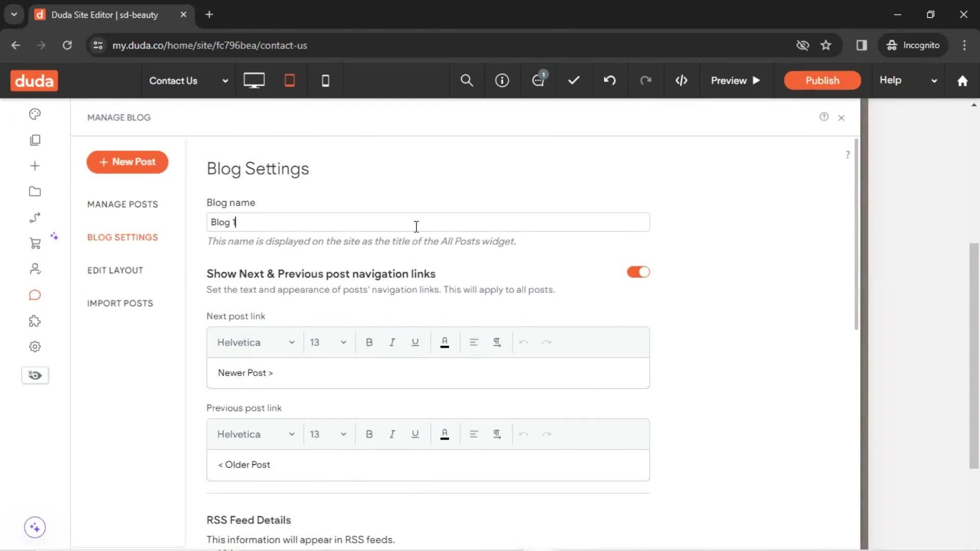The width and height of the screenshot is (980, 551).
Task: Click the Add widgets plus icon
Action: click(35, 166)
